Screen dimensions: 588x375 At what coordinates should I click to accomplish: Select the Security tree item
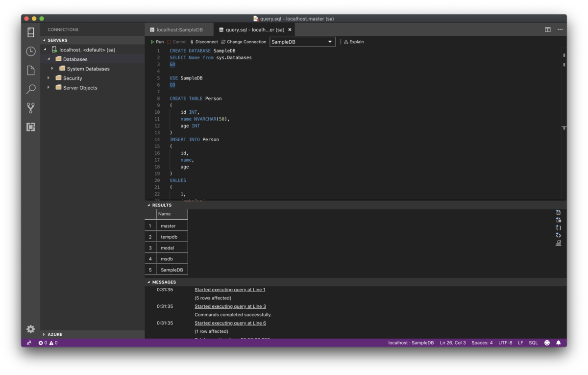point(93,78)
